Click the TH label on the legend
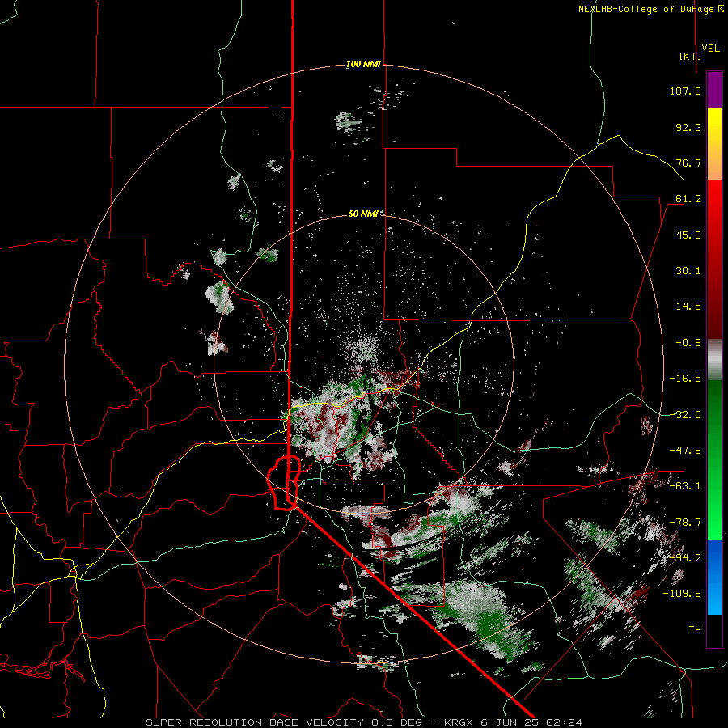728x728 pixels. coord(695,630)
